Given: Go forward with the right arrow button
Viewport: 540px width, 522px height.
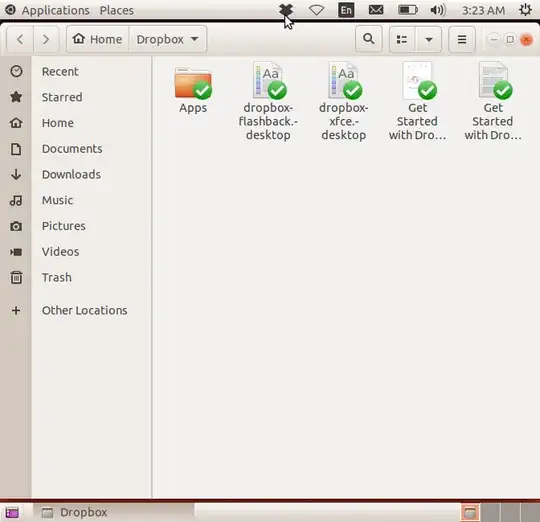Looking at the screenshot, I should [46, 39].
